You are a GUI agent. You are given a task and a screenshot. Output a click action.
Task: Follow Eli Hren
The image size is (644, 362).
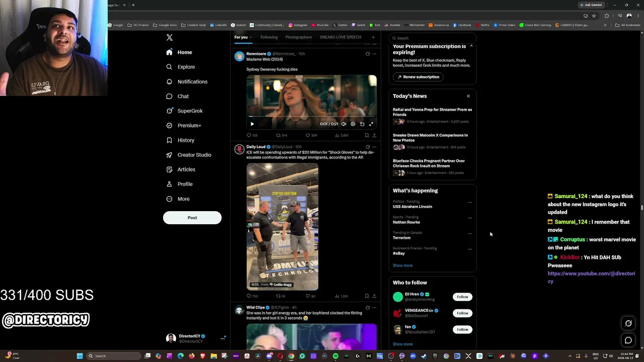[462, 297]
